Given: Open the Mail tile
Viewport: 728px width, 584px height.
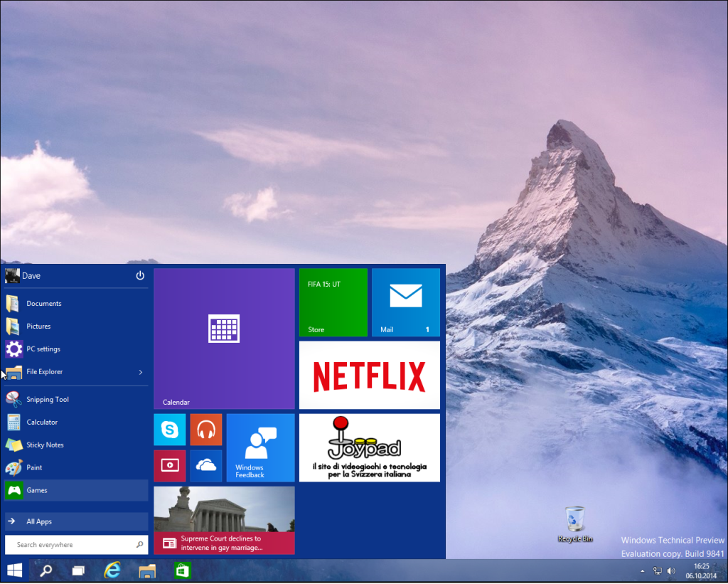Looking at the screenshot, I should click(406, 302).
